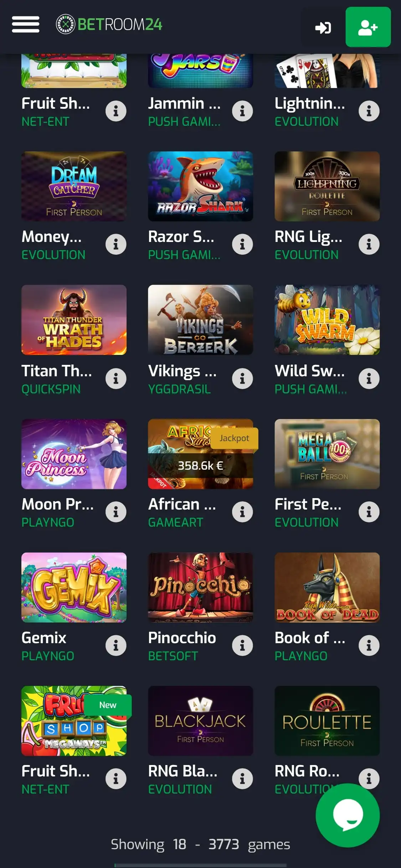Open Vikings Go Berzerk thumbnail
Viewport: 401px width, 868px height.
(200, 320)
